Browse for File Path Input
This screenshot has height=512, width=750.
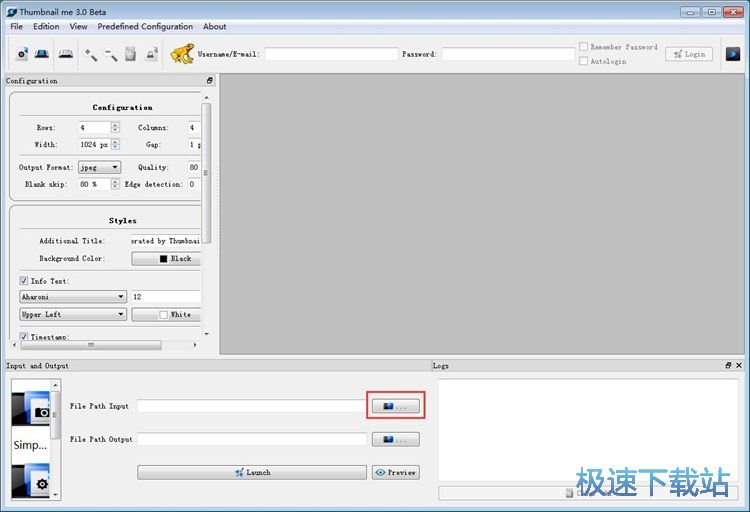396,406
